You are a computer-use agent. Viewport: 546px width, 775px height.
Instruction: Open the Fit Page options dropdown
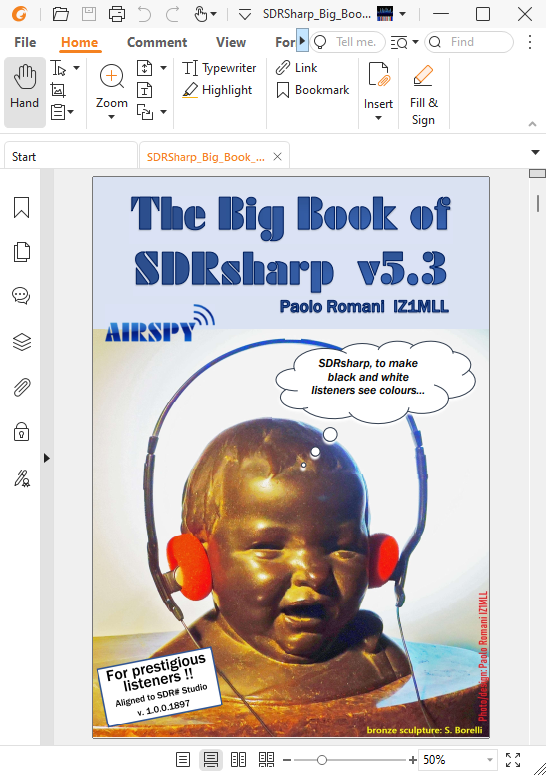(x=164, y=68)
